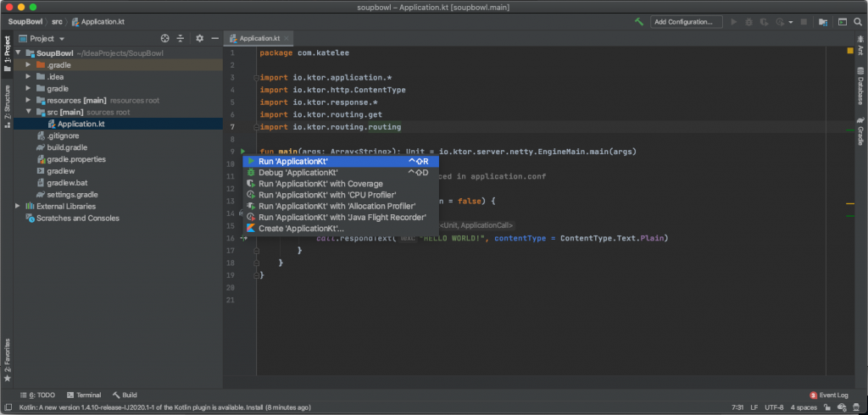Choose Run with 'CPU Profiler' entry
Screen dimensions: 868x415
click(341, 195)
